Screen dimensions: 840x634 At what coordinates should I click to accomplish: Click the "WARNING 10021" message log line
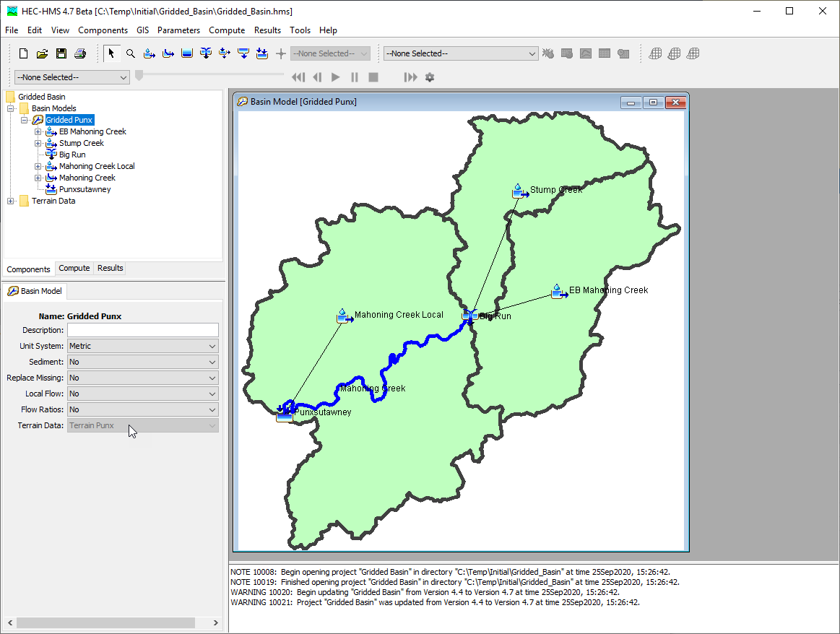tap(435, 602)
